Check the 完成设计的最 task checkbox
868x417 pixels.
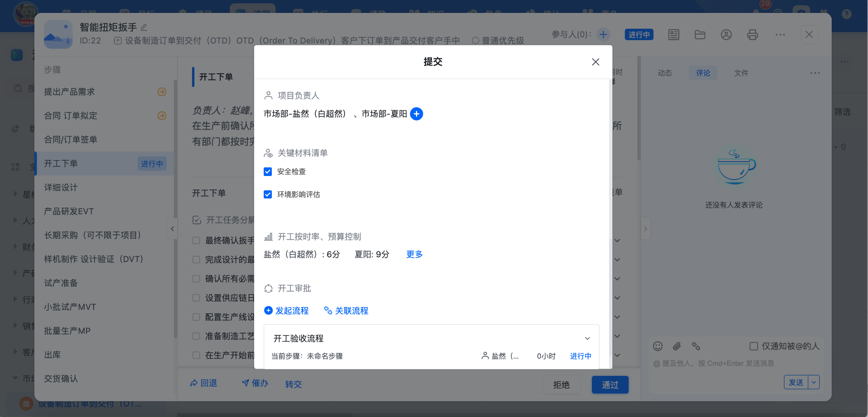[196, 260]
